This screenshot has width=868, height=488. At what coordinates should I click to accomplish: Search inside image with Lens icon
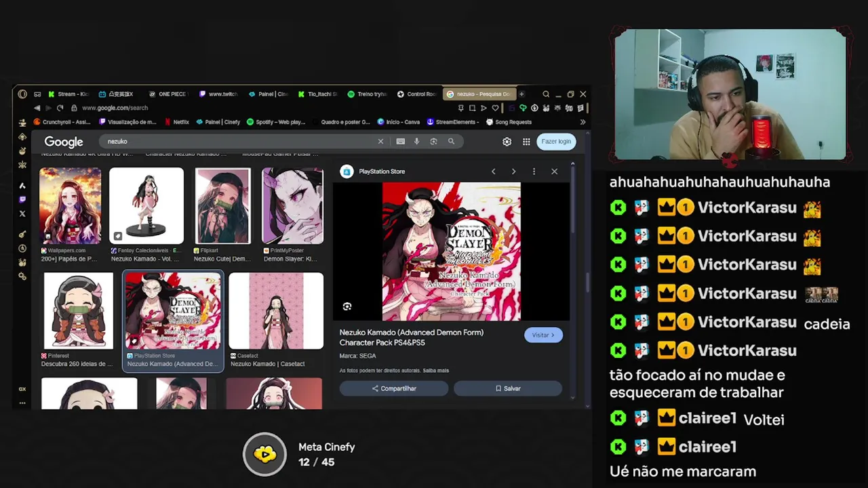347,306
